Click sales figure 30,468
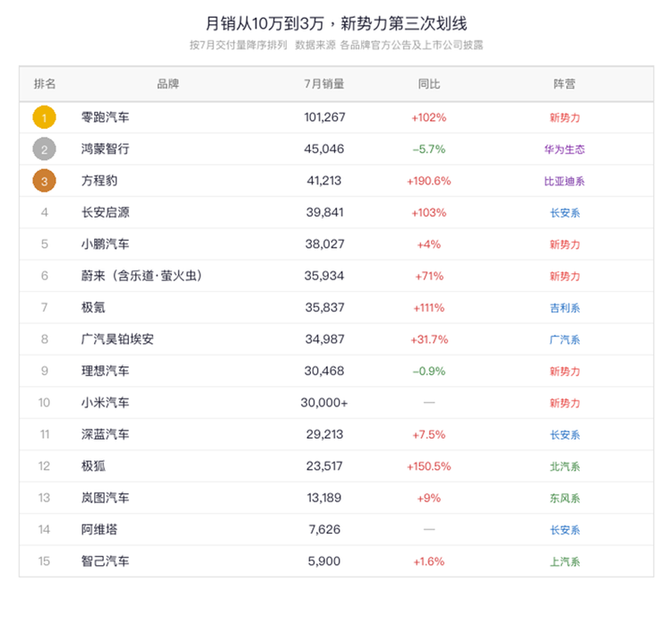The image size is (672, 625). point(324,371)
